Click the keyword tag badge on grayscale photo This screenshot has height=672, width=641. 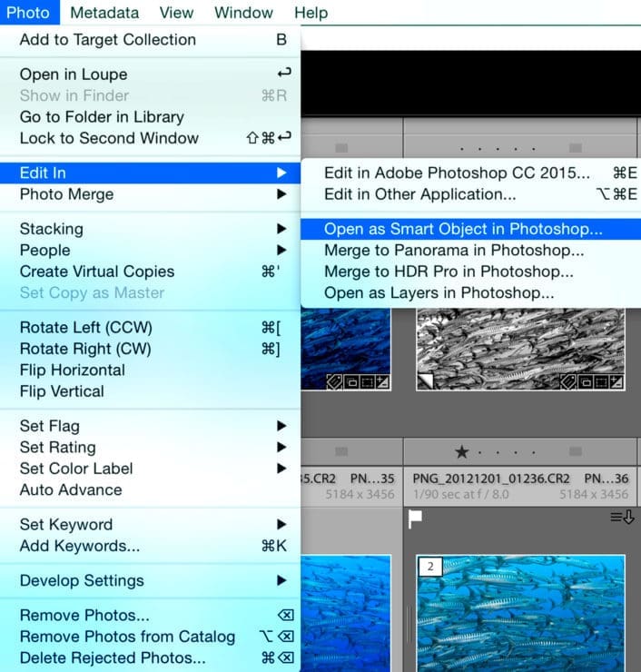coord(567,381)
